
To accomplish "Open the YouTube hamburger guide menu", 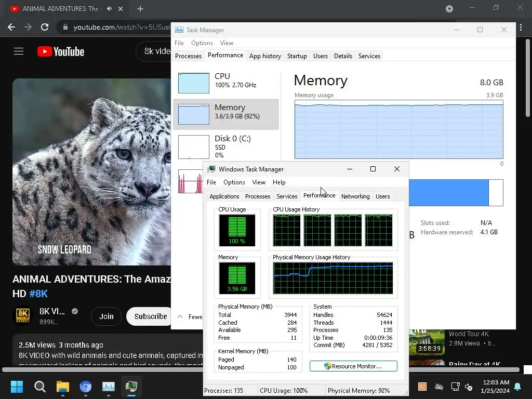I will (x=19, y=51).
